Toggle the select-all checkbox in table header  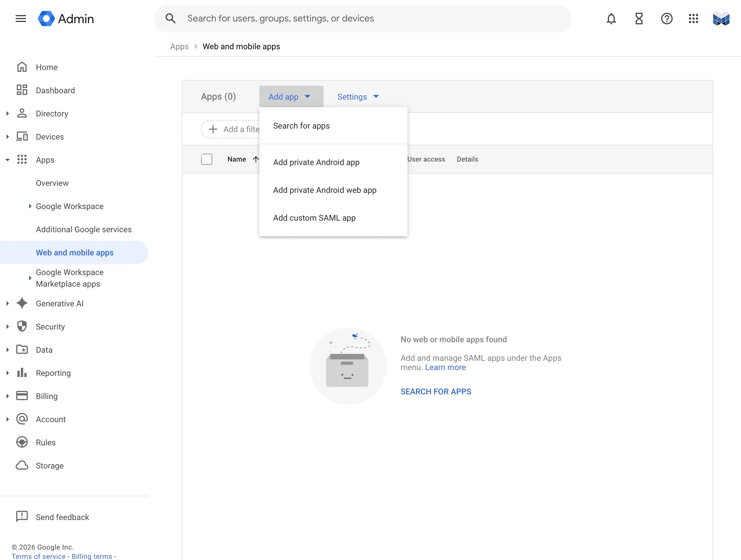click(207, 159)
